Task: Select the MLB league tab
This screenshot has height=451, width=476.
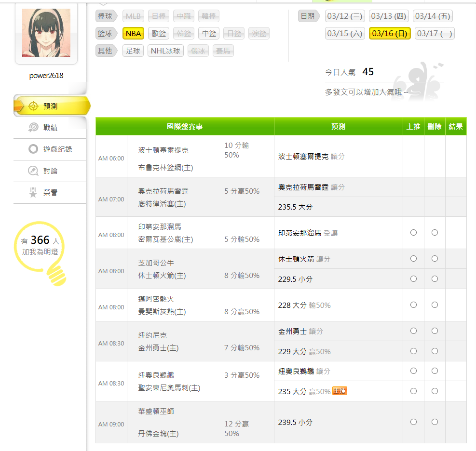Action: pos(133,16)
